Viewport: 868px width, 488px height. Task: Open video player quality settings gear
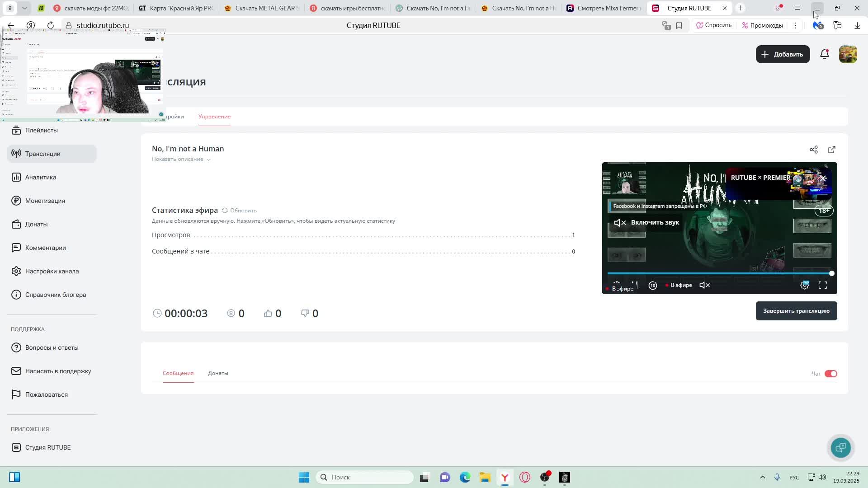pyautogui.click(x=804, y=285)
